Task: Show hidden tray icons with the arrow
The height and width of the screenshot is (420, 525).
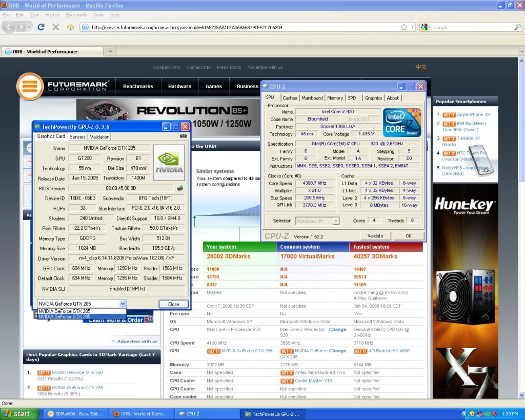Action: tap(464, 414)
